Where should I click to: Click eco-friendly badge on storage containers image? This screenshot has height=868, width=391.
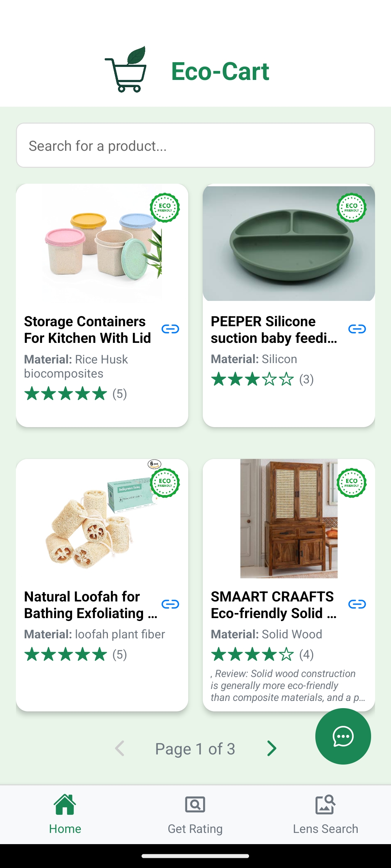coord(165,208)
